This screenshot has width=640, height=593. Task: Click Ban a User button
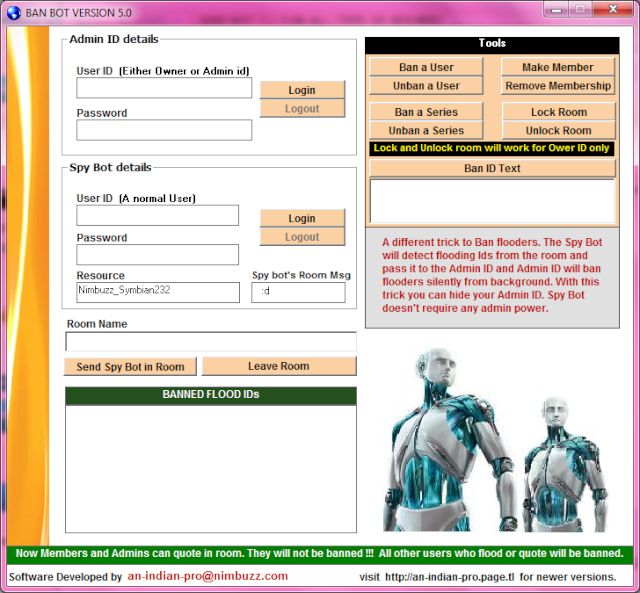coord(426,67)
